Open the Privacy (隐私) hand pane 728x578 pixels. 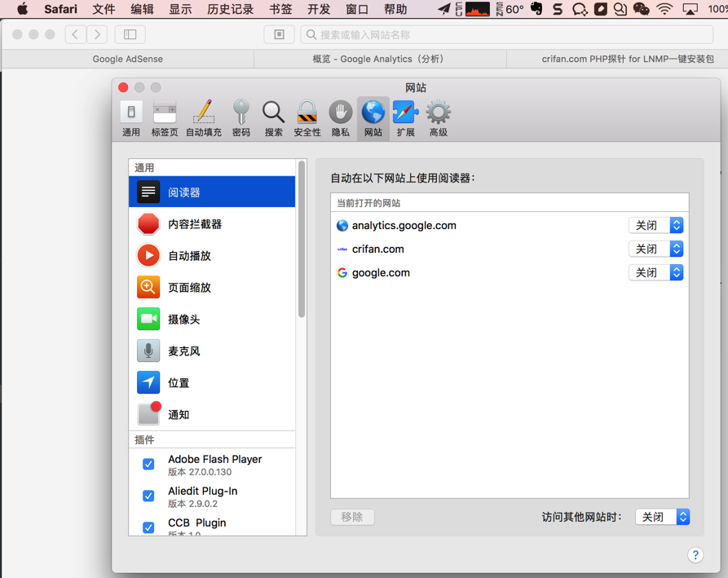click(x=340, y=119)
